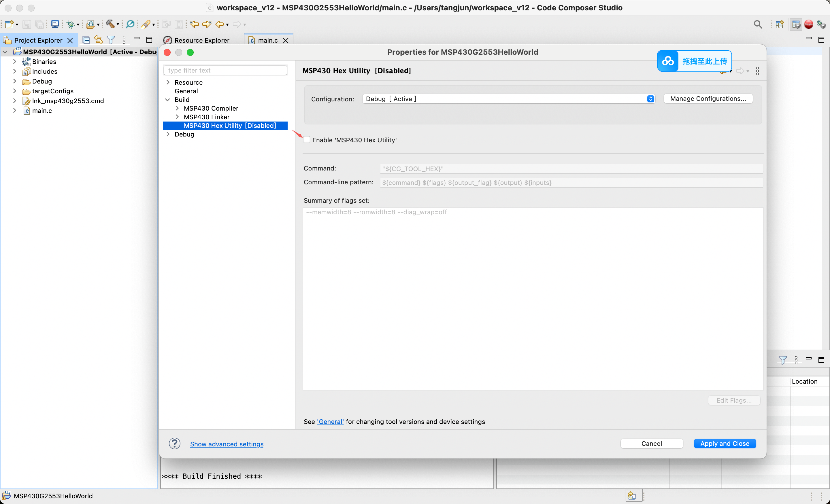Viewport: 830px width, 504px height.
Task: Toggle Link with Editor arrows icon
Action: 98,40
